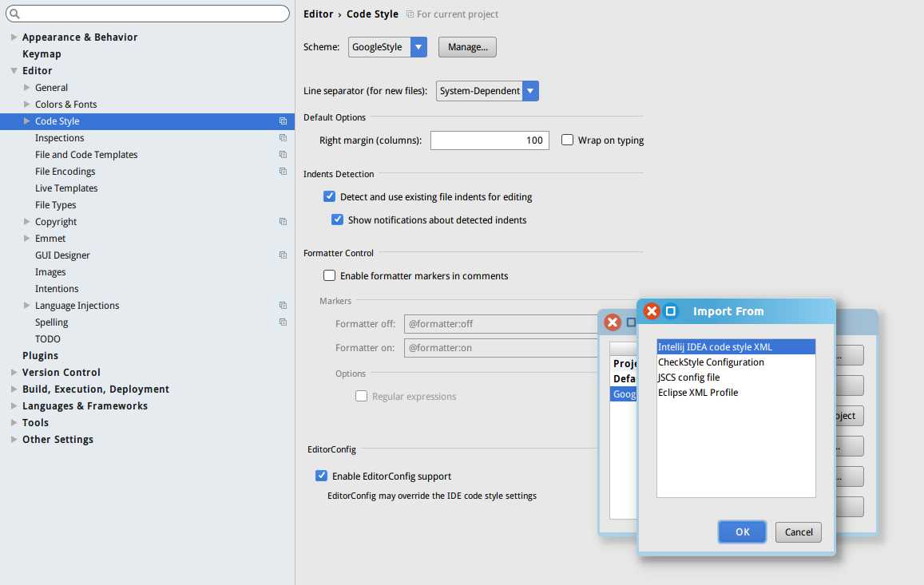Select Live Templates in the tree

coord(66,188)
